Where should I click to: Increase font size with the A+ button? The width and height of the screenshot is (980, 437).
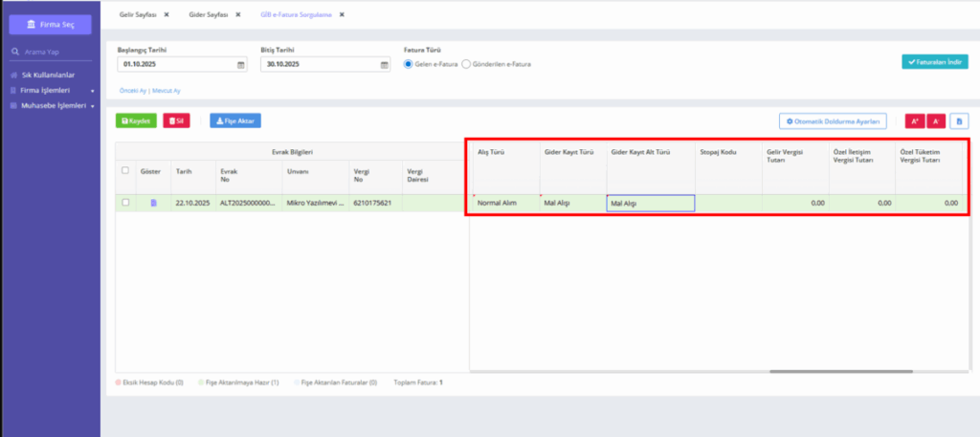coord(914,121)
